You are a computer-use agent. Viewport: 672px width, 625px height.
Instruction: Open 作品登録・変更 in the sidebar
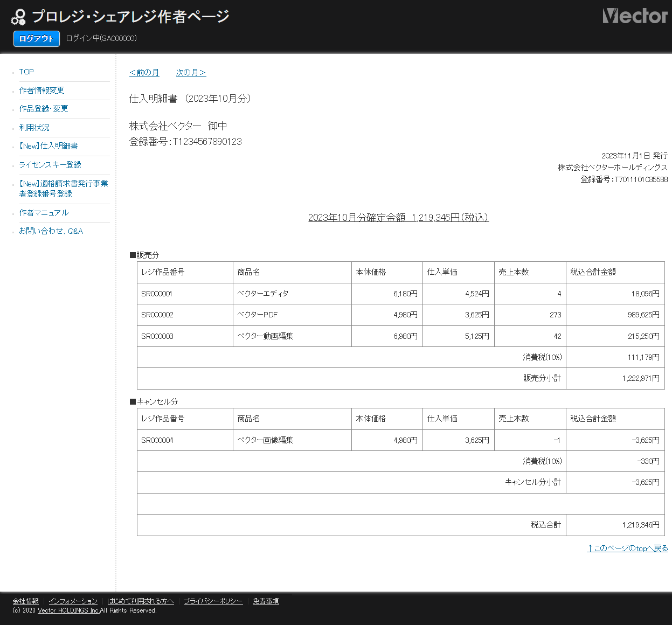click(x=44, y=108)
